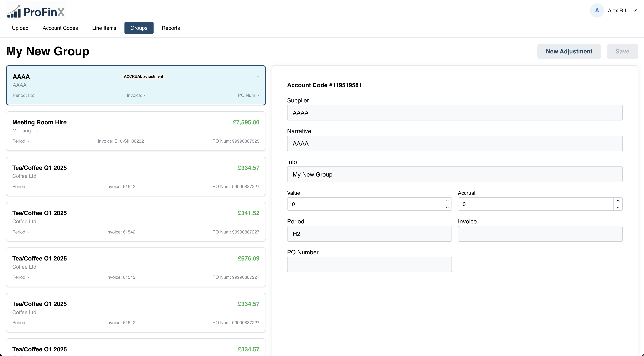
Task: Increase the Value field with up arrow
Action: (x=447, y=201)
